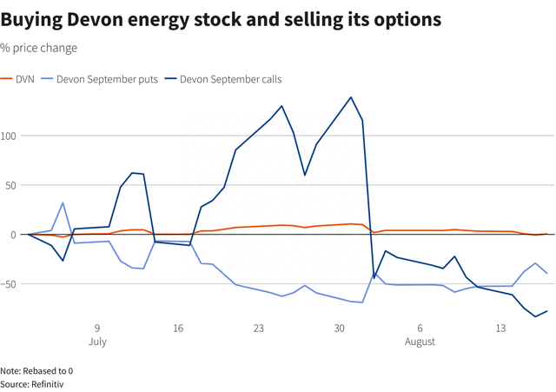556x392 pixels.
Task: Click the 16 date marker
Action: pyautogui.click(x=178, y=329)
